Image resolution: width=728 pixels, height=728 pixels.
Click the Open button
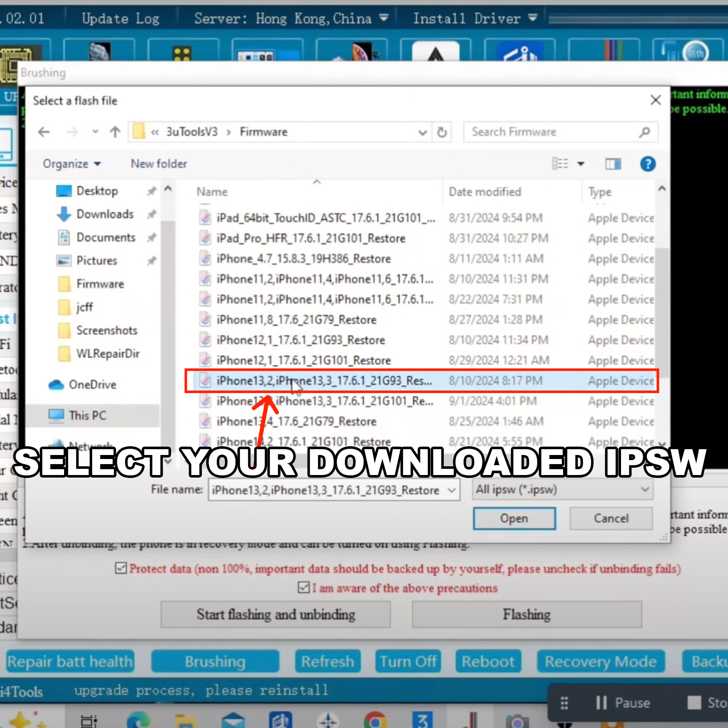(514, 518)
